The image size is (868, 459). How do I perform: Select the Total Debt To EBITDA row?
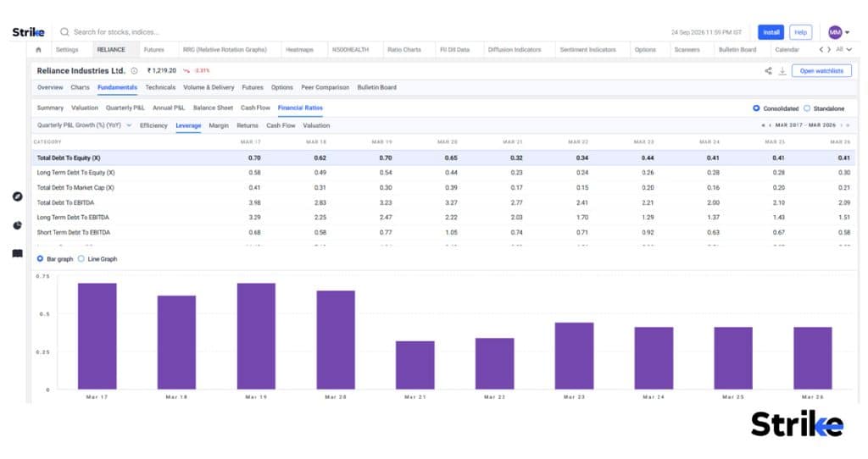(x=443, y=202)
